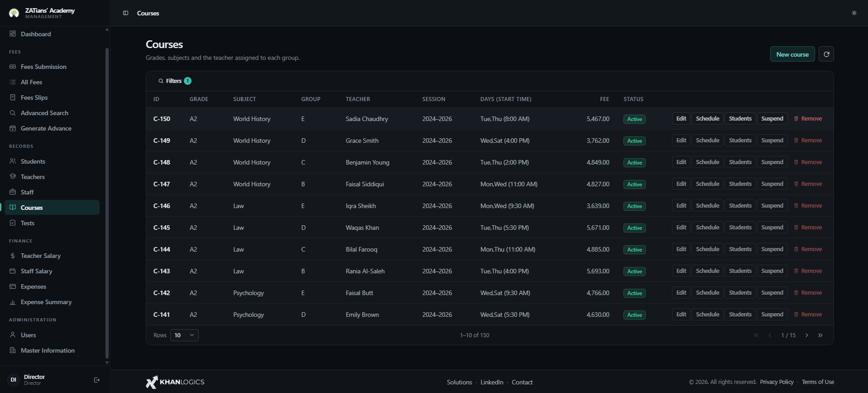Image resolution: width=868 pixels, height=393 pixels.
Task: Click the Solutions footer link
Action: pos(459,382)
